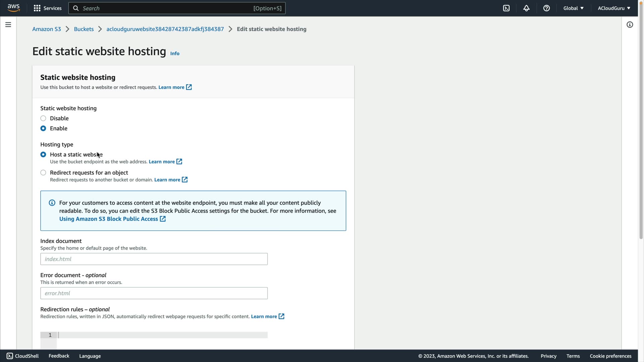Screen dimensions: 644x362
Task: Click the Index document input field
Action: point(154,259)
